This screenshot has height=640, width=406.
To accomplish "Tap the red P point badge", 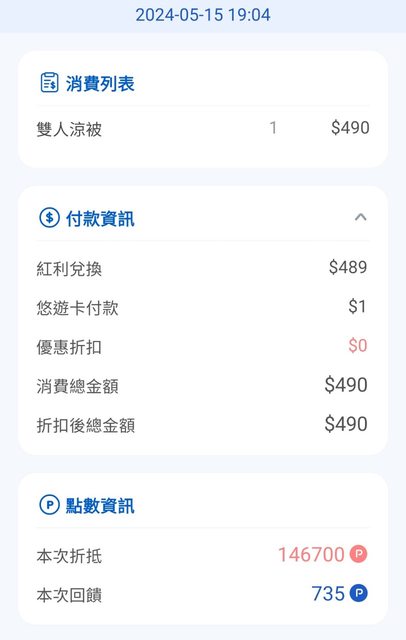I will [x=359, y=554].
